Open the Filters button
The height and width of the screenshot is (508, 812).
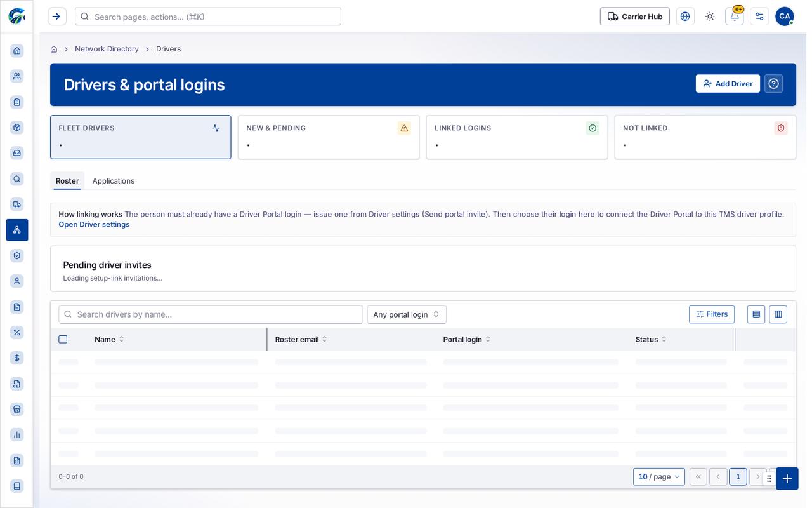[712, 314]
